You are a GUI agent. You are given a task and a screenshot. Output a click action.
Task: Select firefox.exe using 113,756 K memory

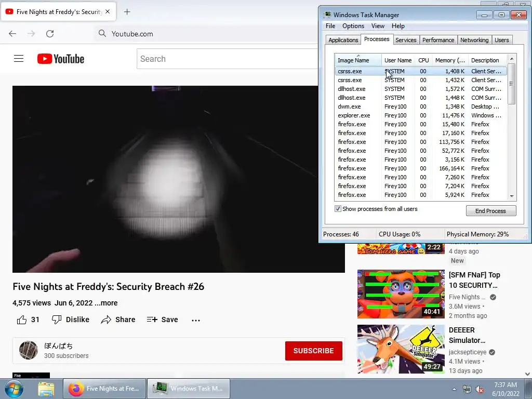(x=421, y=142)
